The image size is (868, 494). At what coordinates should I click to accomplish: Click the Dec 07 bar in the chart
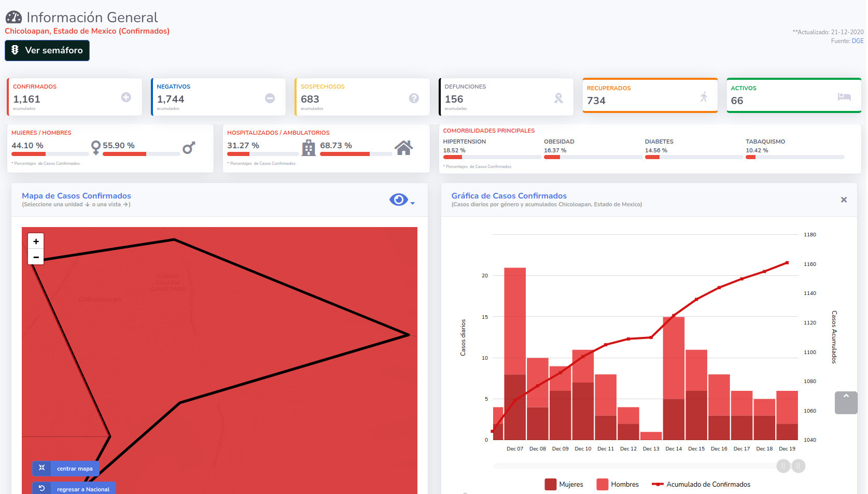pyautogui.click(x=515, y=354)
